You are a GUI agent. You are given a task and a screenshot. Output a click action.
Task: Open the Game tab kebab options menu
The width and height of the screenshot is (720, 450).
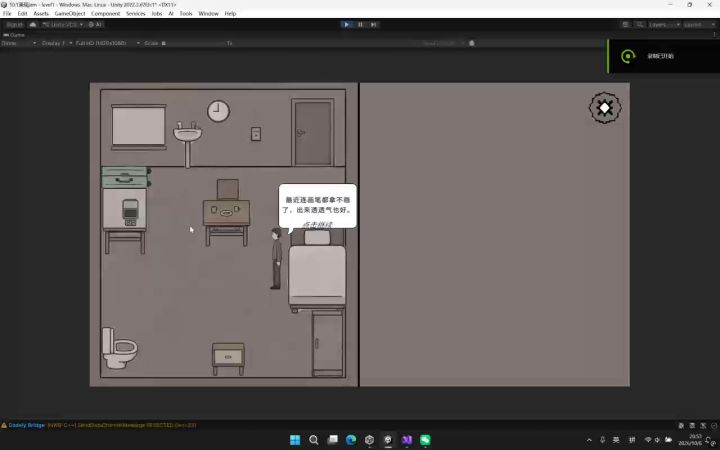coord(714,34)
